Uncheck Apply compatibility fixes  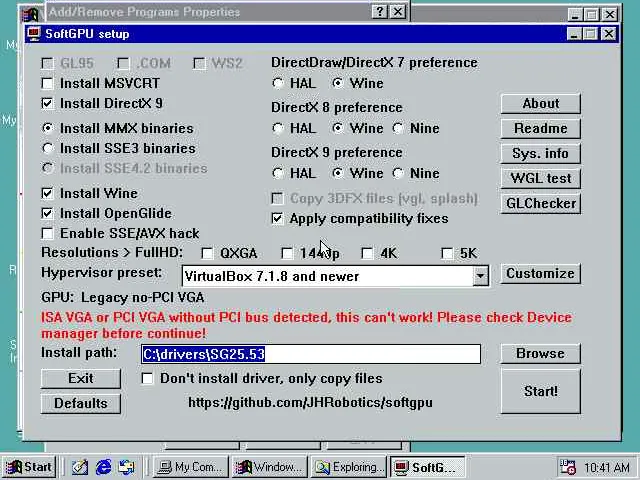(277, 218)
